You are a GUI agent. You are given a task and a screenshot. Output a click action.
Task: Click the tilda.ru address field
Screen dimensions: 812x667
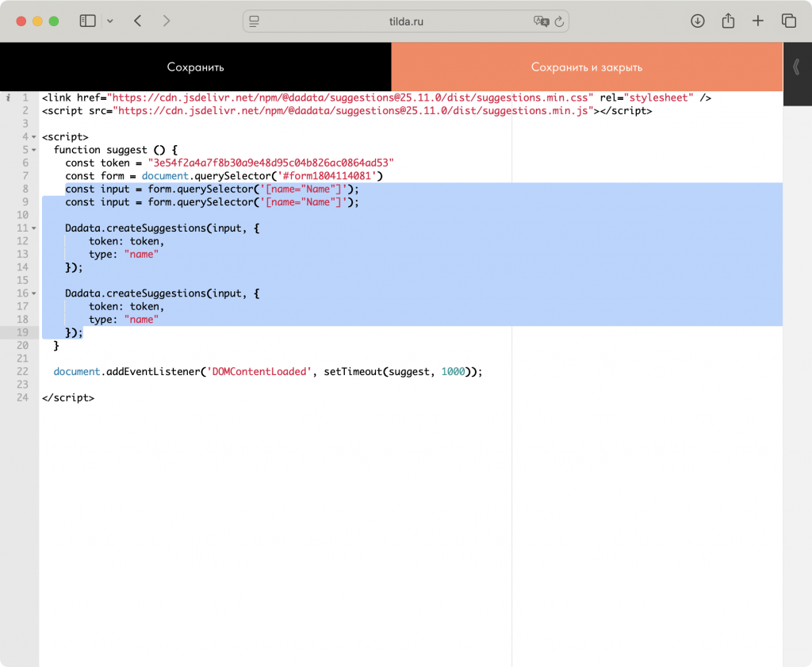(404, 21)
